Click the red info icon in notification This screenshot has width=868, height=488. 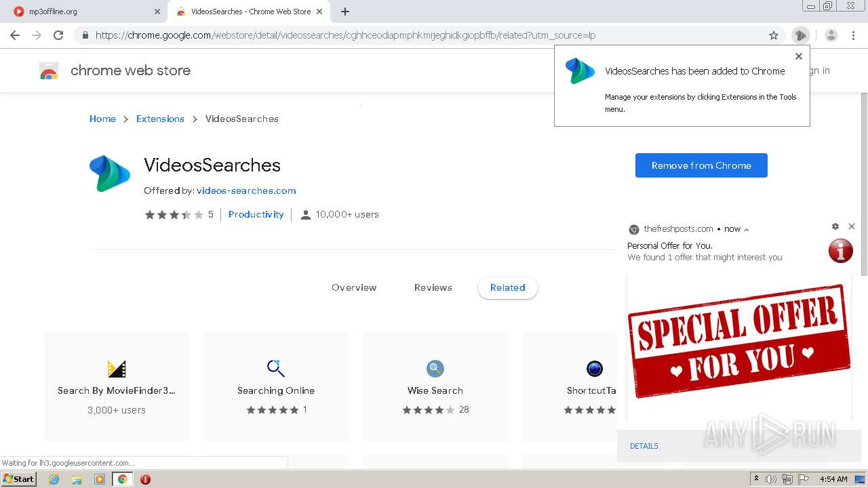click(x=841, y=251)
